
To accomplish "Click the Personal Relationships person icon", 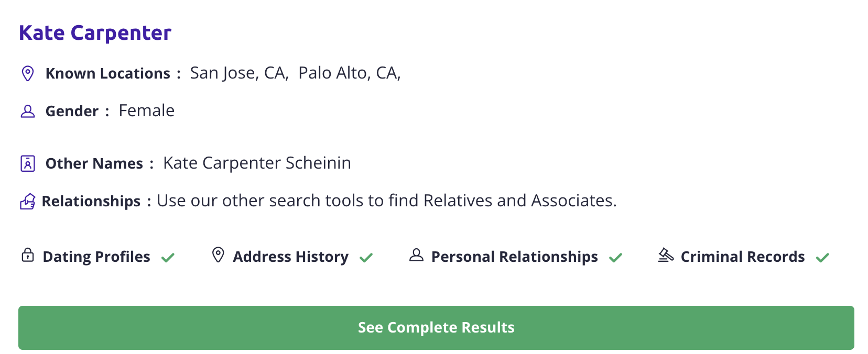I will [x=416, y=255].
